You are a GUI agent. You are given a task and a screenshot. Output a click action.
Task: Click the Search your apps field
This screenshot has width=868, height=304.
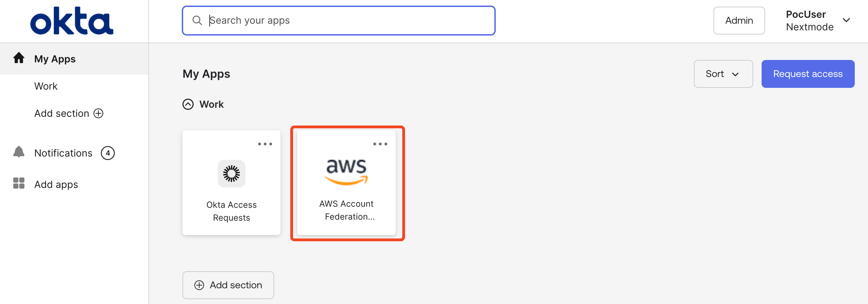(x=338, y=20)
